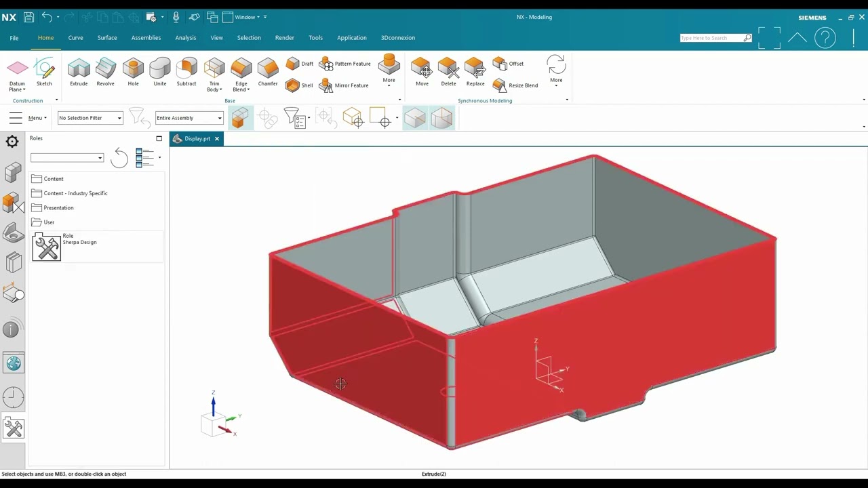Open Reuse Library book icon
Image resolution: width=868 pixels, height=488 pixels.
(x=13, y=263)
